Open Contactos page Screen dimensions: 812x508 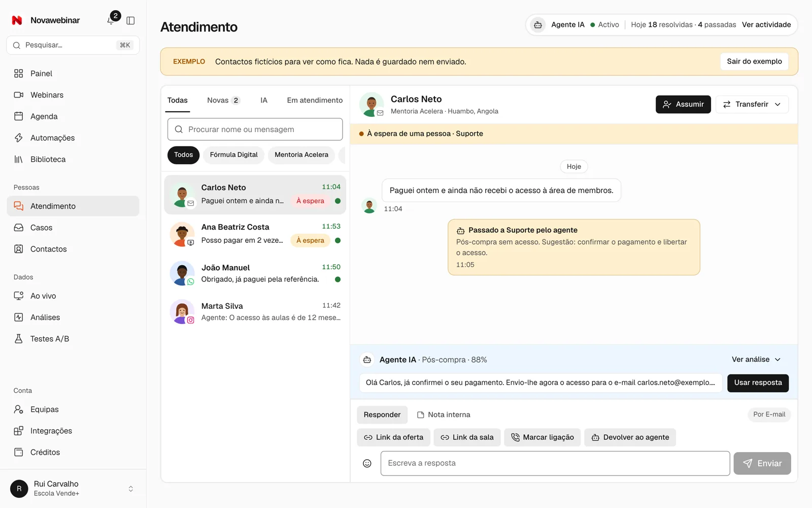(x=73, y=249)
